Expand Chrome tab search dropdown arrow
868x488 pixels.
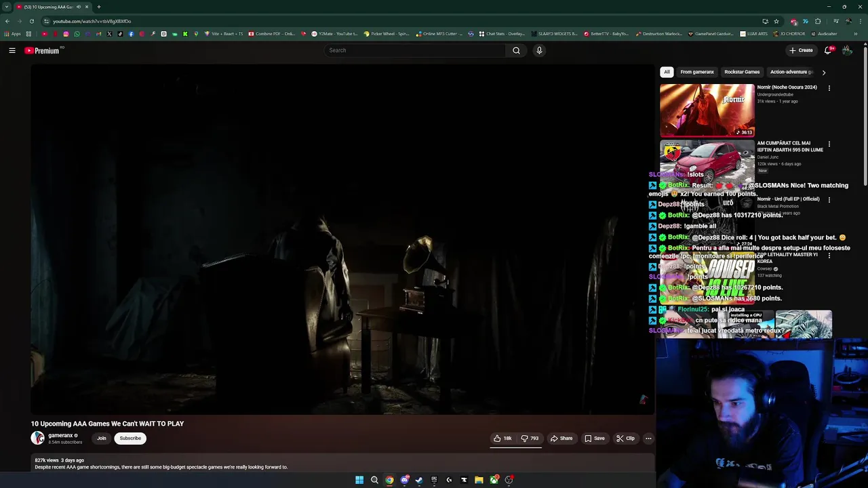(x=7, y=7)
